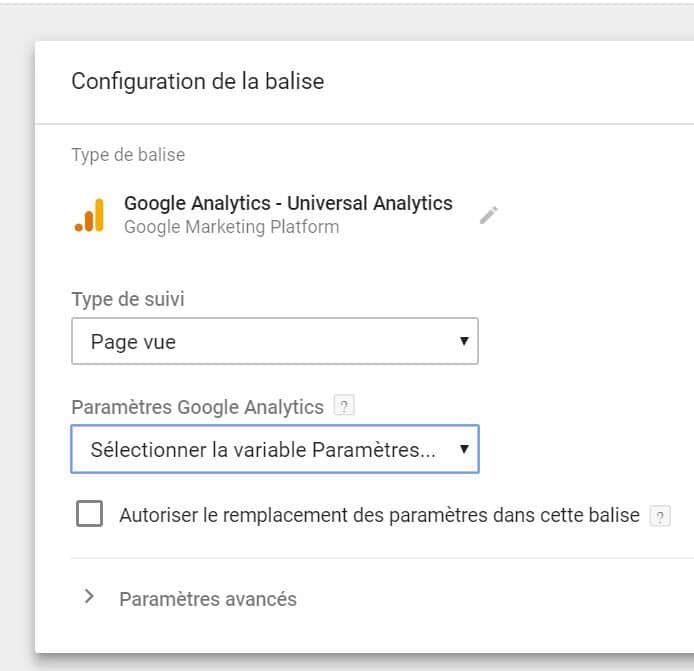
Task: Open Sélectionner la variable Paramètres dropdown
Action: coord(275,449)
